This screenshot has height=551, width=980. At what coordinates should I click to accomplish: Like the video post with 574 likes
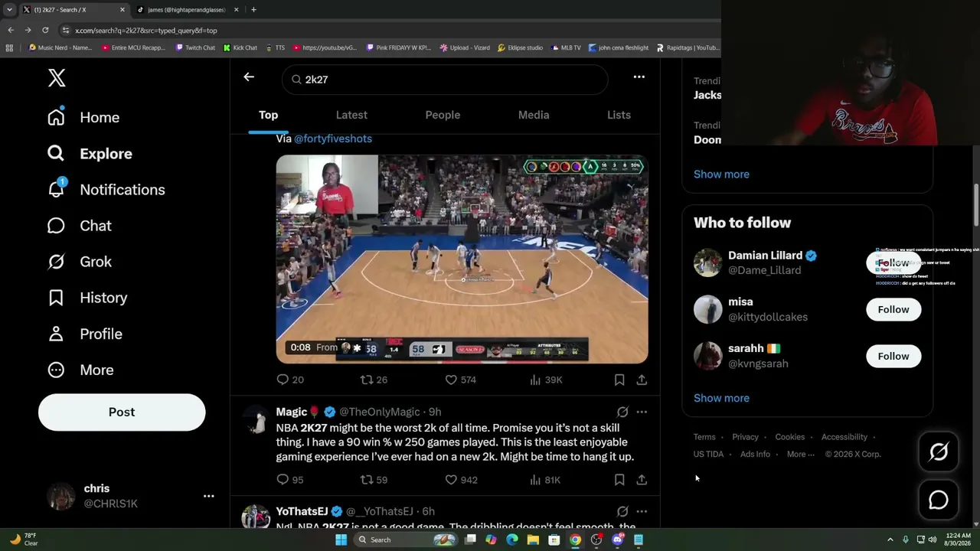(x=460, y=380)
